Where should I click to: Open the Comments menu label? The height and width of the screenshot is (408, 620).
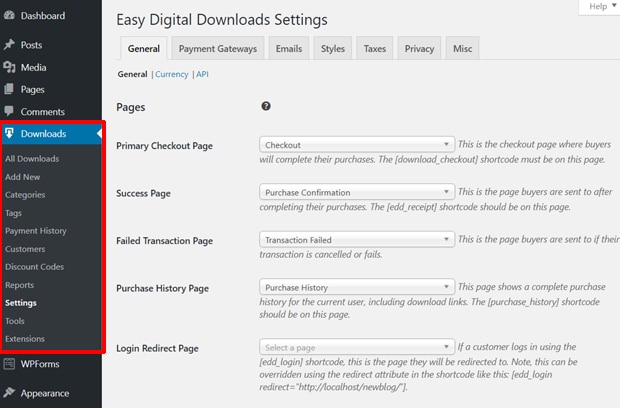click(x=43, y=112)
